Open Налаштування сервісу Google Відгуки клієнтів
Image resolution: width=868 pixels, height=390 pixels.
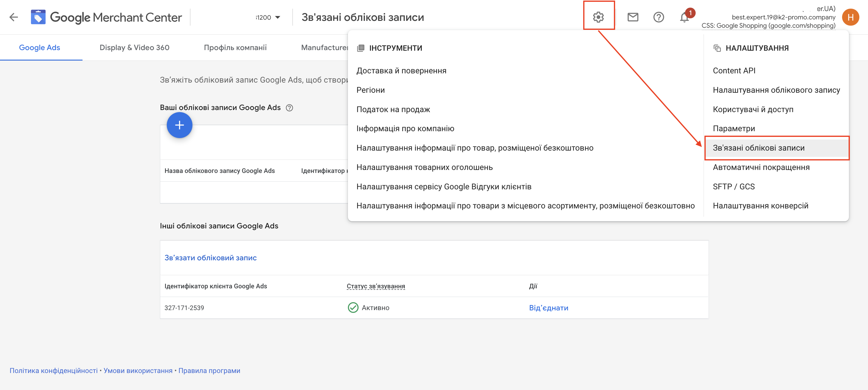[444, 187]
